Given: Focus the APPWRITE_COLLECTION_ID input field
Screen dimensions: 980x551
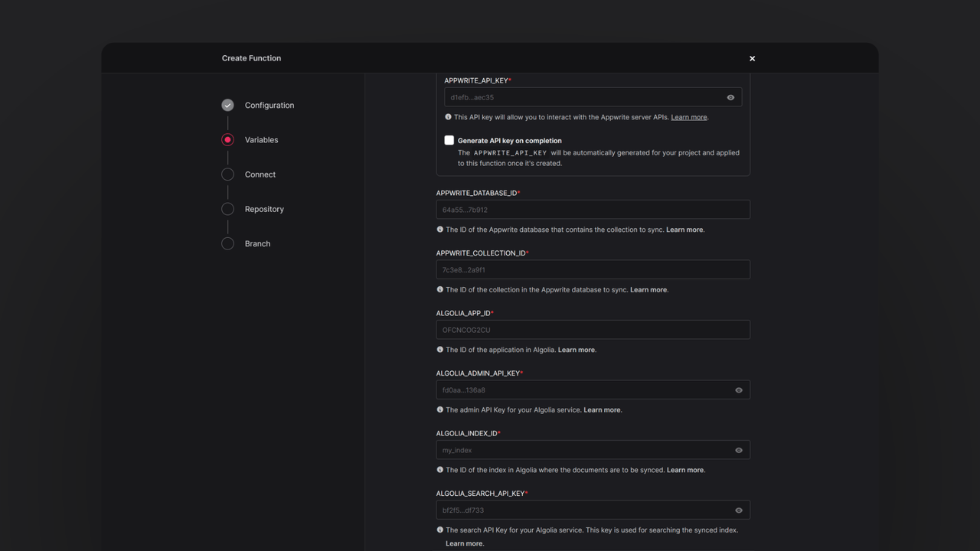Looking at the screenshot, I should pos(593,269).
